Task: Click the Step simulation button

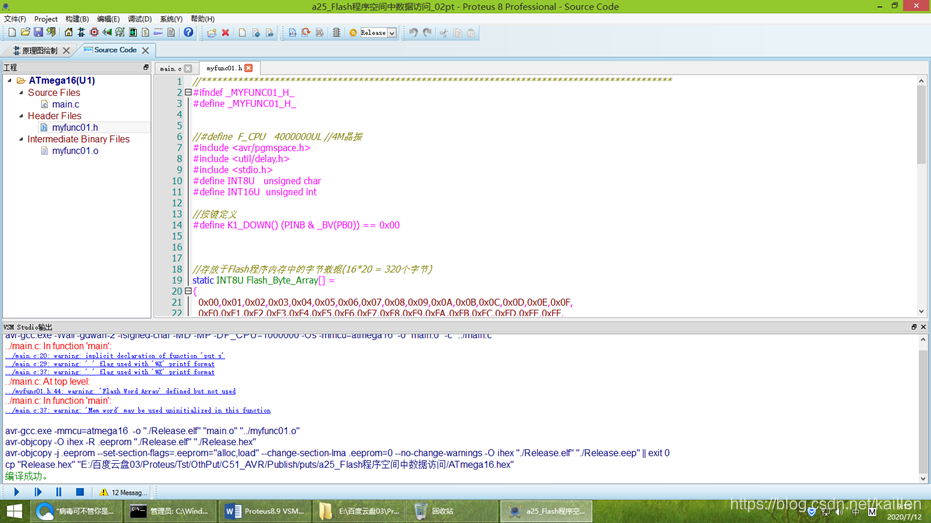Action: (37, 492)
